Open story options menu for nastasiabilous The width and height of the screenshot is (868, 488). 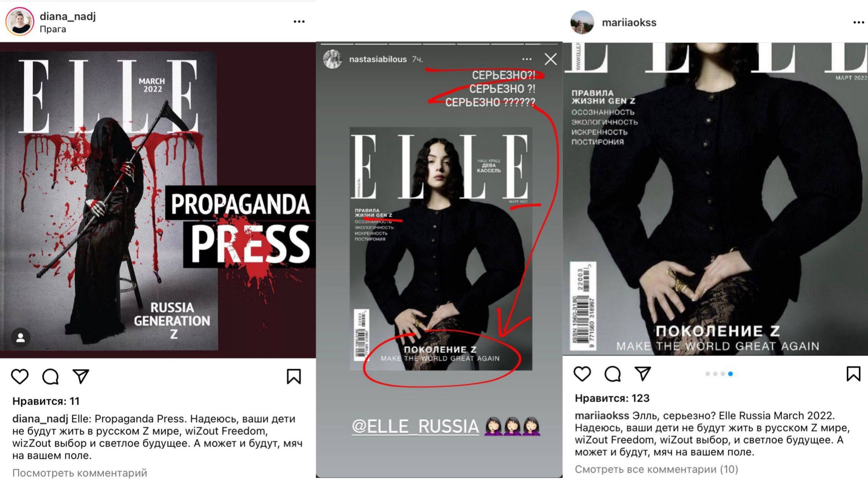tap(527, 59)
